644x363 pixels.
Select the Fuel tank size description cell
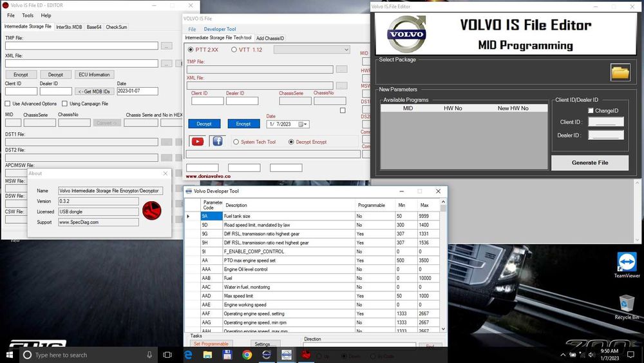[289, 216]
